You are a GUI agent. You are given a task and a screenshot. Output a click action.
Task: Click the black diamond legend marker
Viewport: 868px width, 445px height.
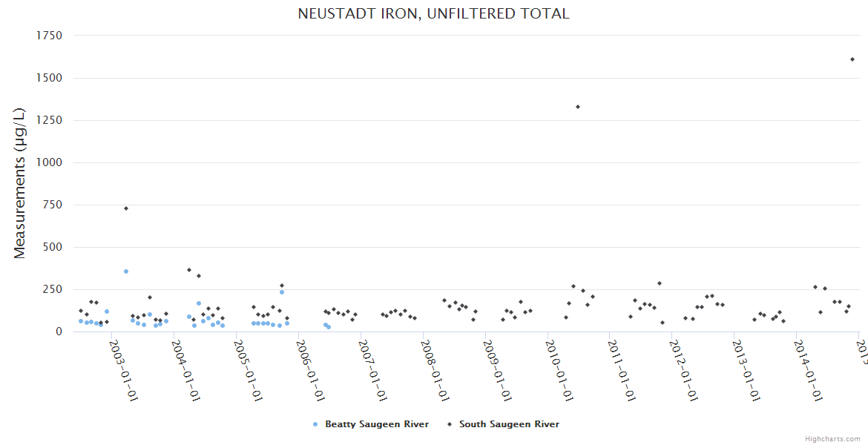point(450,425)
